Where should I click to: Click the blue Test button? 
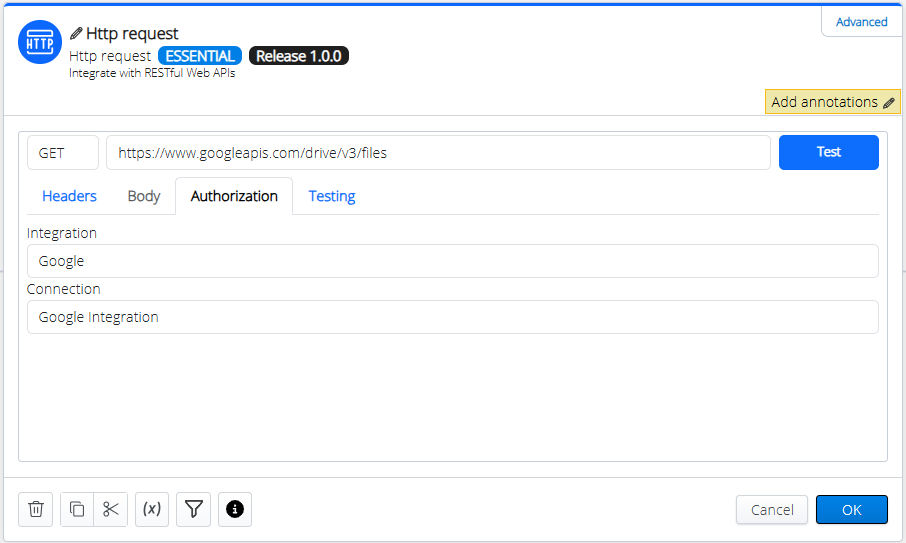click(x=829, y=153)
